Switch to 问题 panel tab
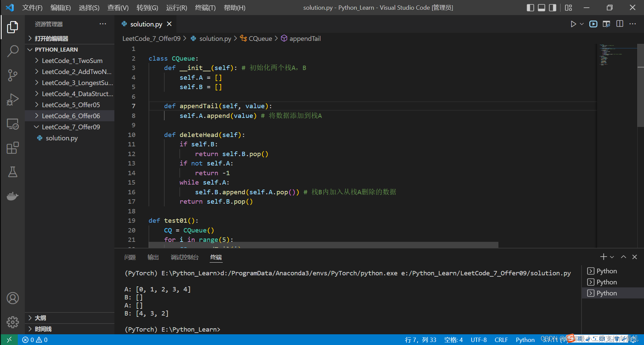Viewport: 644px width, 345px height. point(130,257)
